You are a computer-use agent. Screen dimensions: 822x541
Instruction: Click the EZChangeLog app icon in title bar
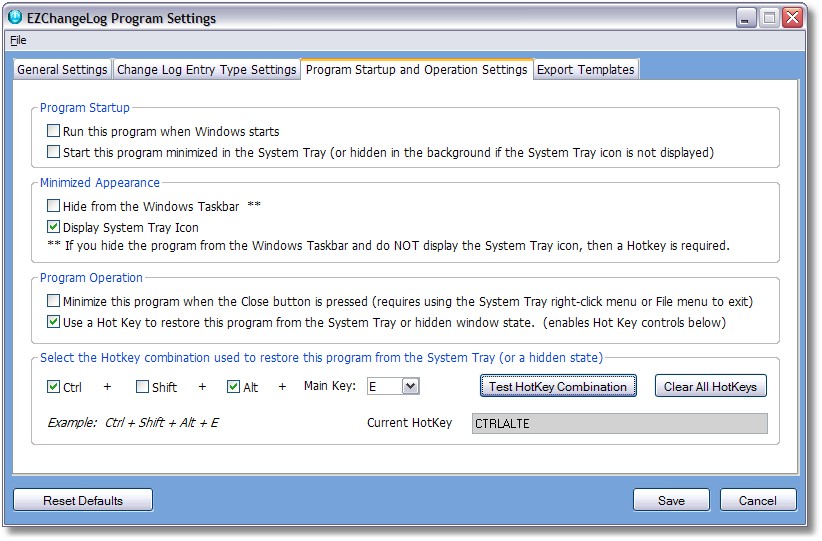pos(15,17)
